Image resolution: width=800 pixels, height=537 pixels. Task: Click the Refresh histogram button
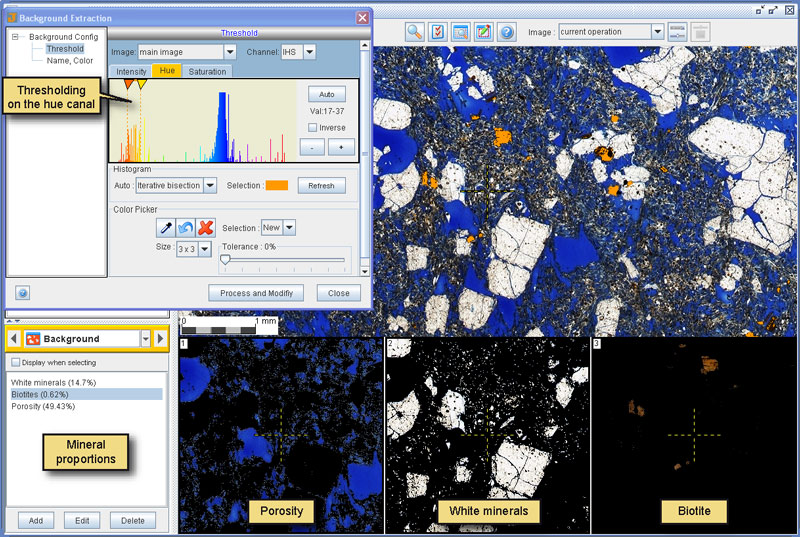coord(321,186)
